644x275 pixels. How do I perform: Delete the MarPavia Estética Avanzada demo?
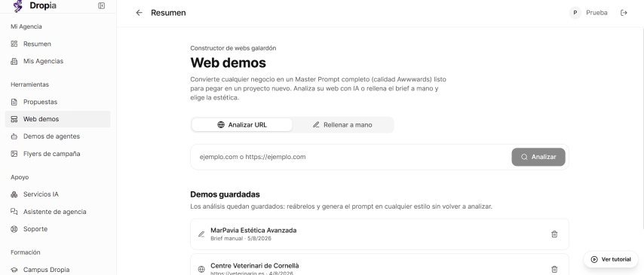(x=554, y=234)
